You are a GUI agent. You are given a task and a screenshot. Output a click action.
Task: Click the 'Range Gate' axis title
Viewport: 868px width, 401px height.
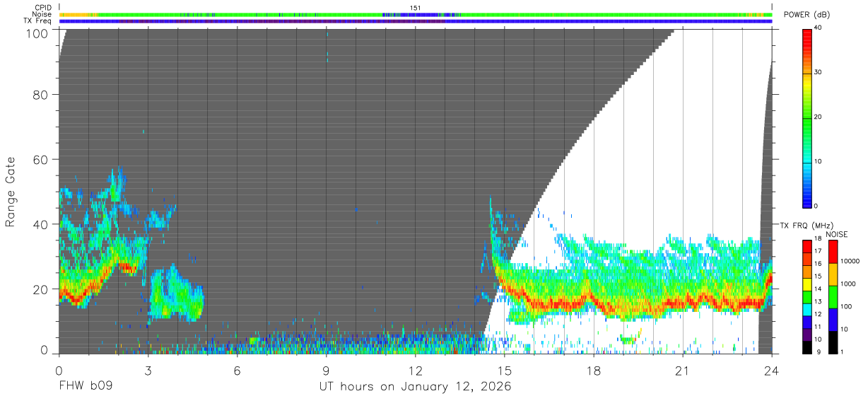click(11, 192)
